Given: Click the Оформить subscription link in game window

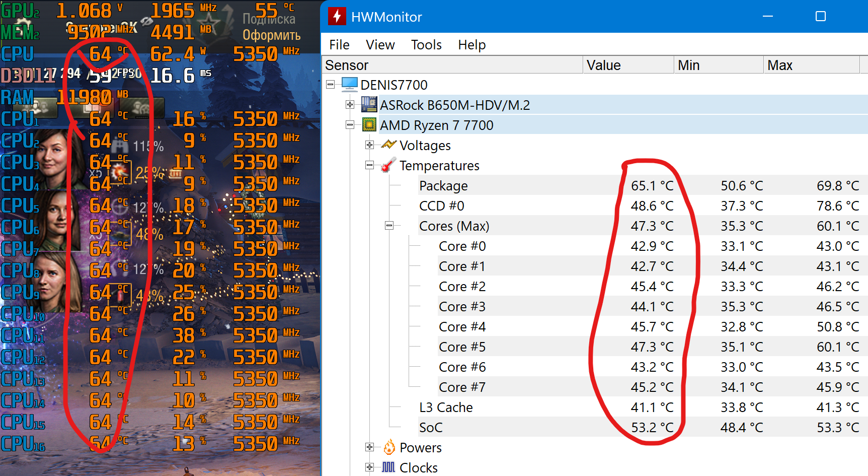Looking at the screenshot, I should click(x=272, y=35).
